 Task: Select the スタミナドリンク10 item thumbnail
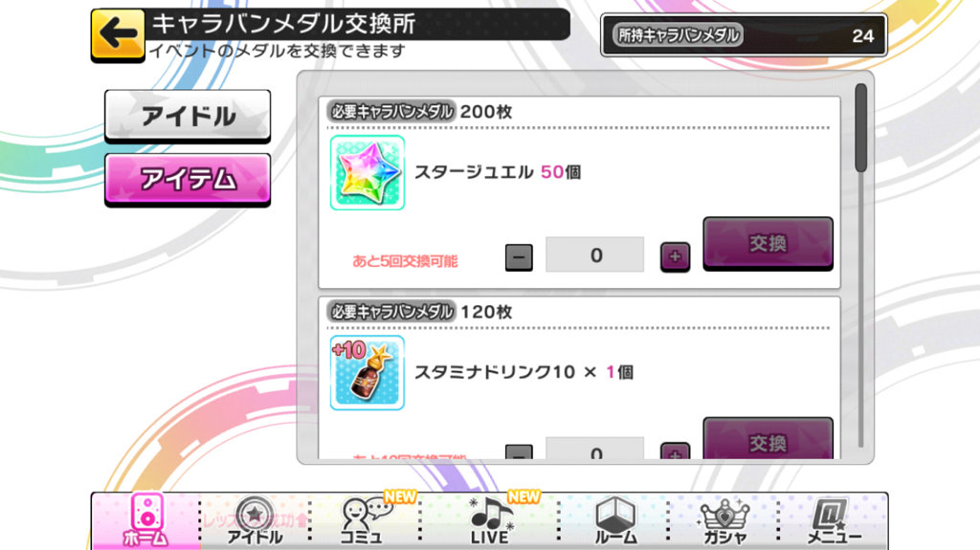[367, 372]
